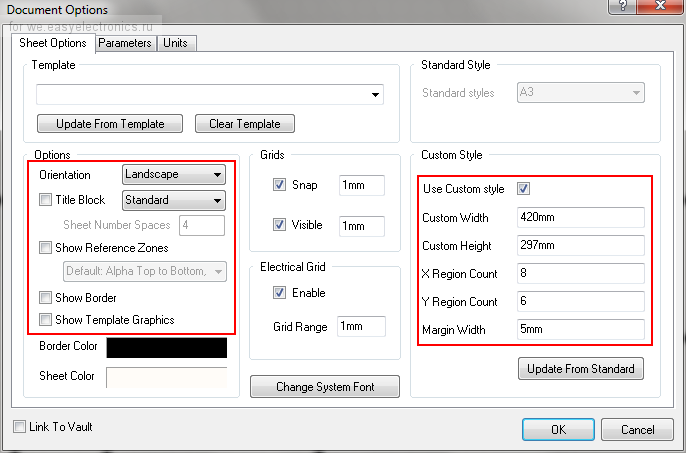The height and width of the screenshot is (453, 686).
Task: Click the Custom Width input field
Action: coord(580,217)
